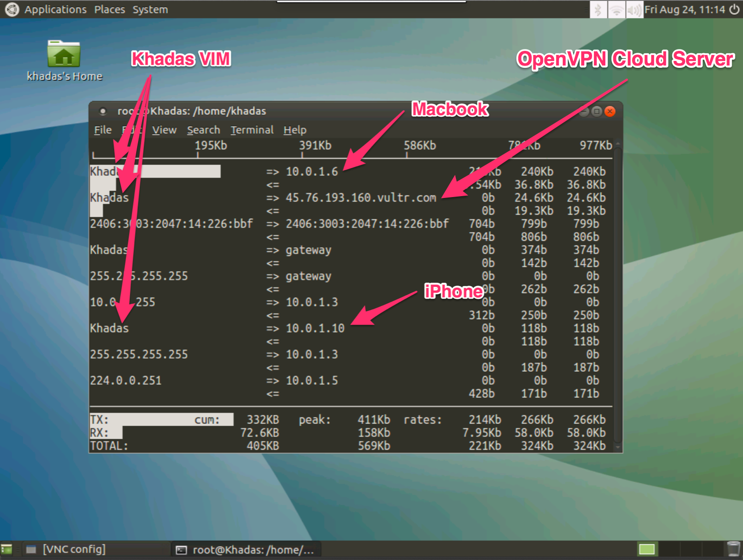Click the Wi-Fi network tray icon

click(616, 9)
